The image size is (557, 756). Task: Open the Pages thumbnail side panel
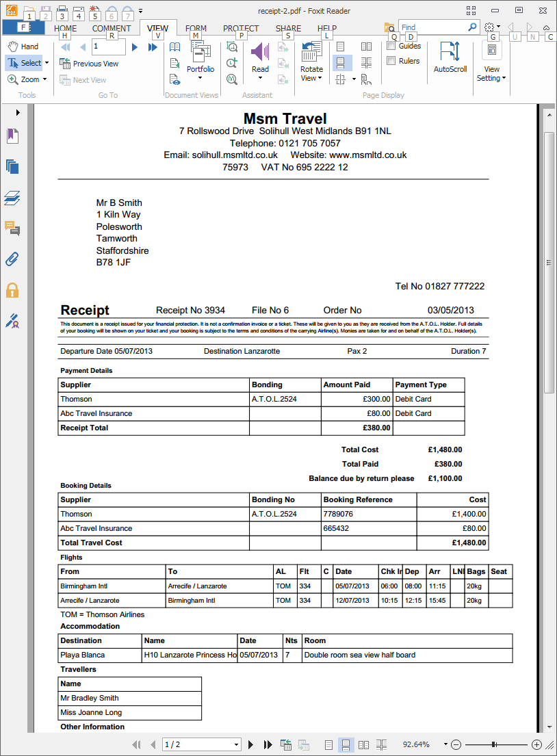12,167
